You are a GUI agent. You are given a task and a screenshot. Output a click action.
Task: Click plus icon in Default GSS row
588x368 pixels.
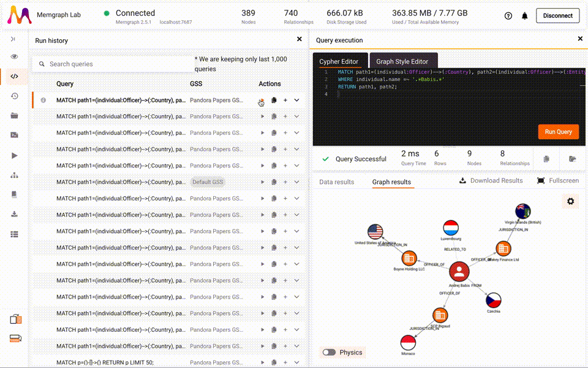click(x=285, y=182)
